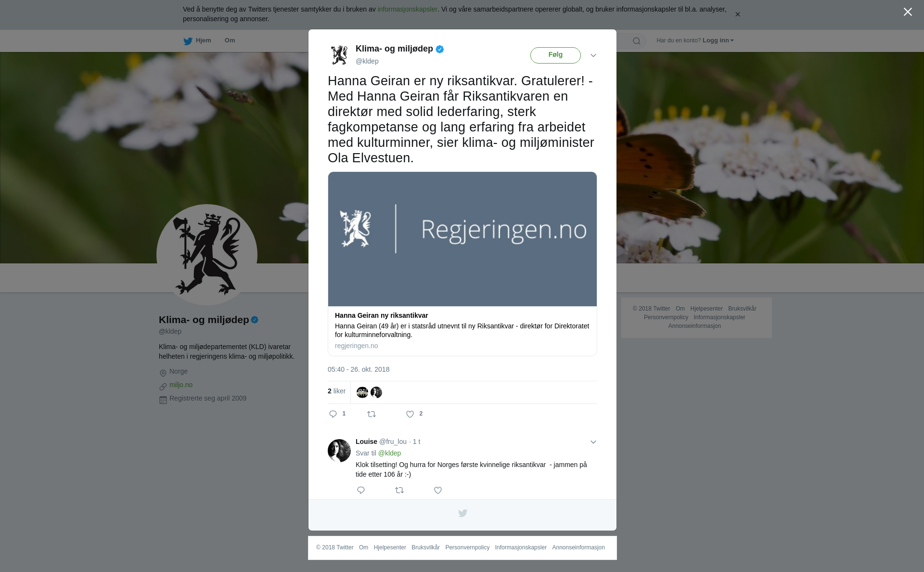Go to the Hjem tab

tap(197, 40)
